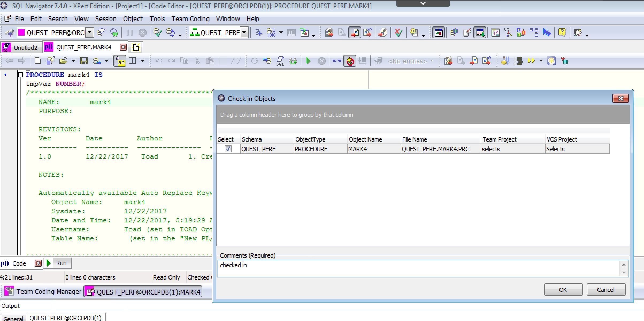This screenshot has height=321, width=644.
Task: Click the new tab starburst page icon
Action: 136,47
